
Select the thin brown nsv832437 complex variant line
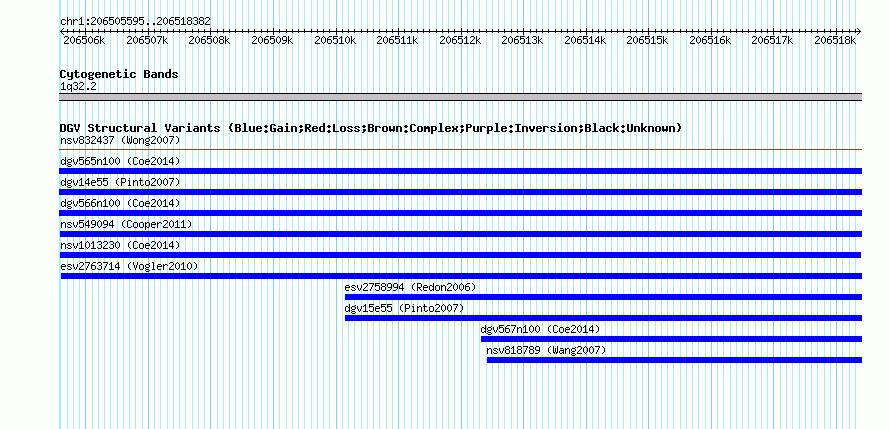click(x=460, y=150)
